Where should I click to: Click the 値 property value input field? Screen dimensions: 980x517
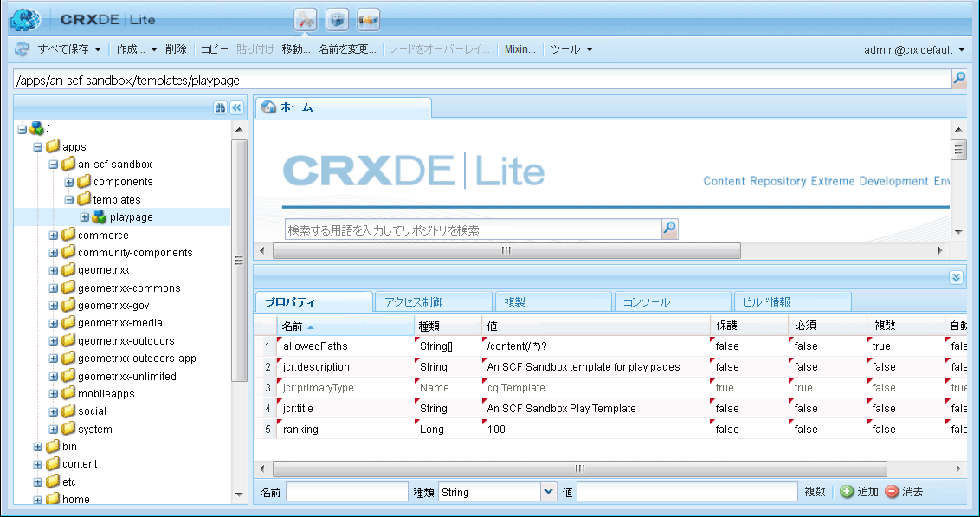[x=687, y=492]
